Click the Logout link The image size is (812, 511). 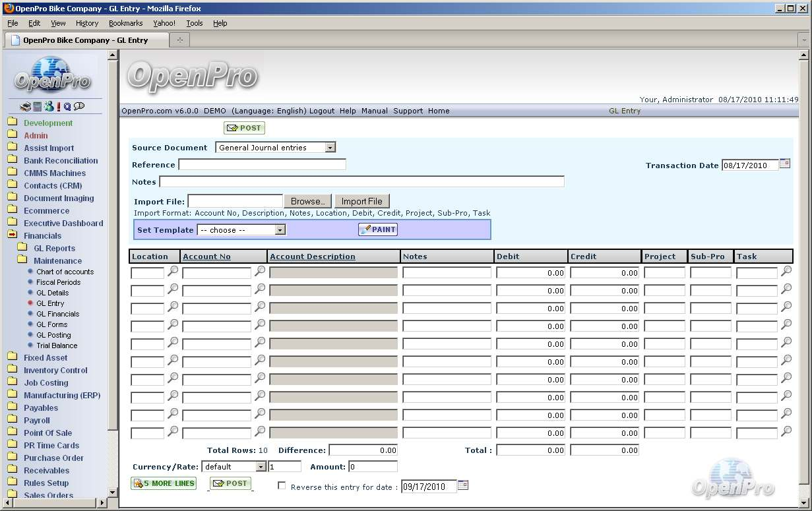coord(322,111)
